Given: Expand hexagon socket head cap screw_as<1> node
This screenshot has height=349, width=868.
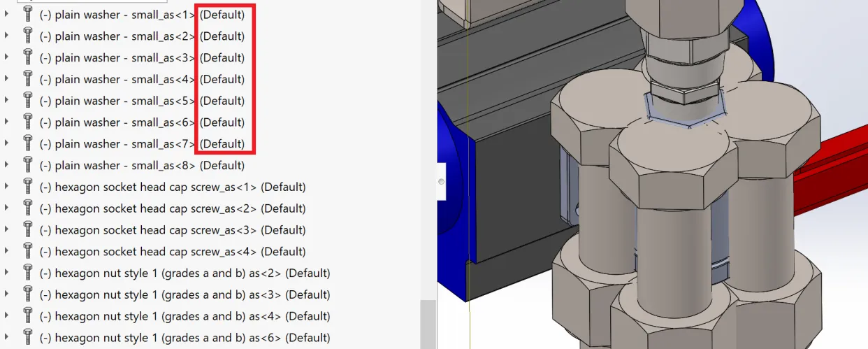Looking at the screenshot, I should tap(7, 187).
